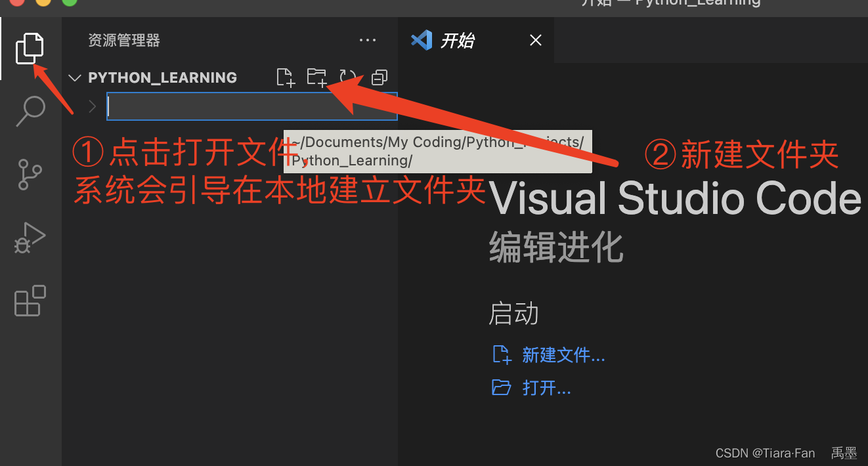Open explorer's more actions (three dots) menu

368,41
